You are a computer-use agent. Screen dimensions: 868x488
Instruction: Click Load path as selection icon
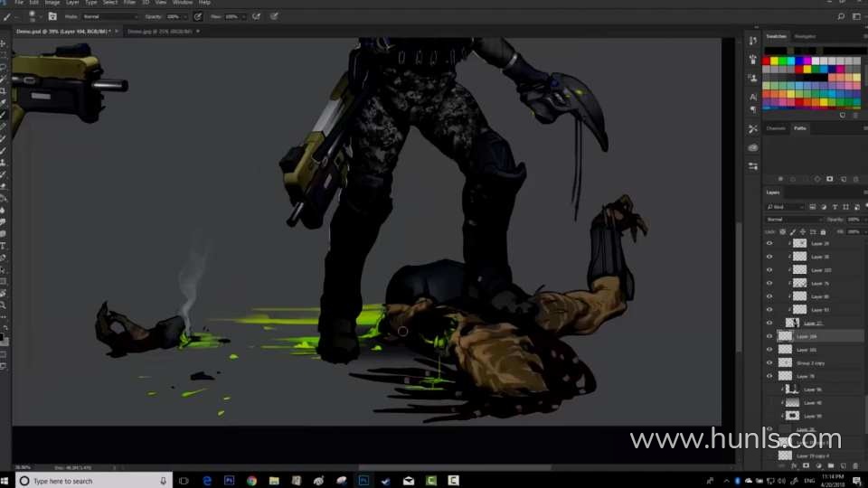805,179
